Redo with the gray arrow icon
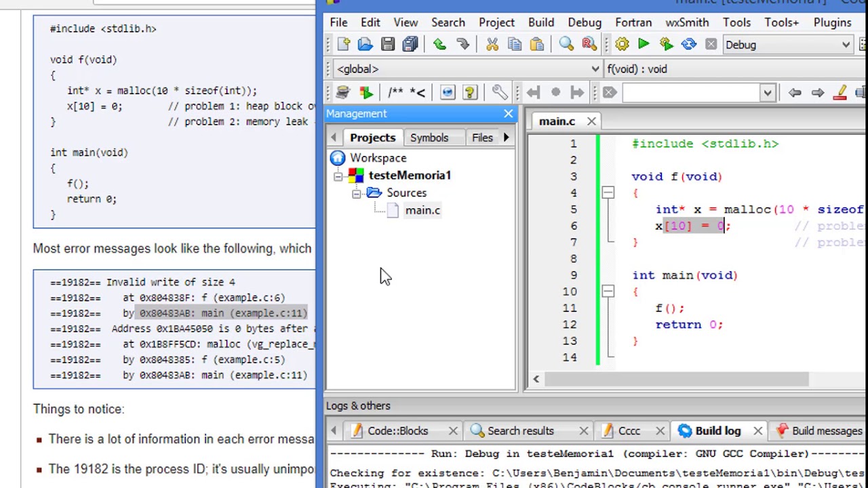The image size is (868, 488). point(462,45)
